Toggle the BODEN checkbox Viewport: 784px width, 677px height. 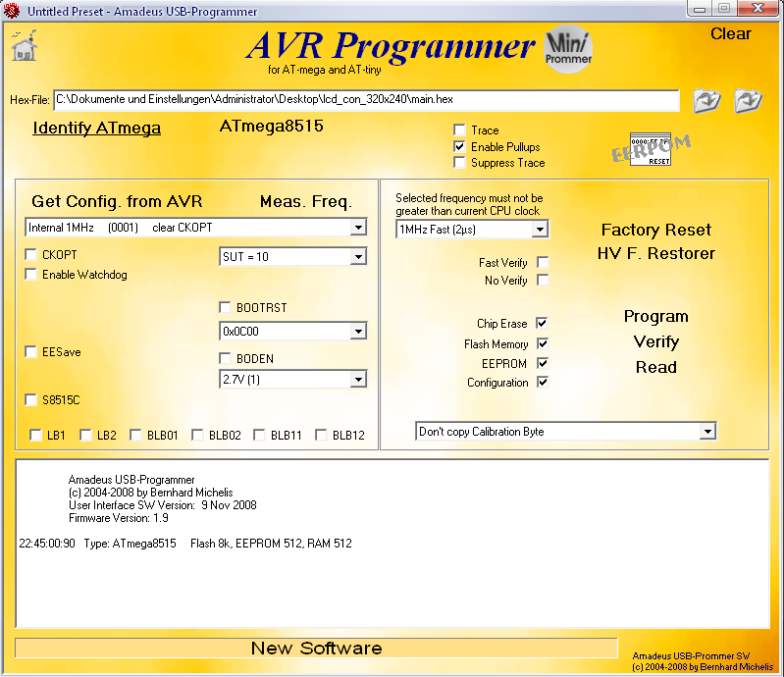(x=225, y=358)
